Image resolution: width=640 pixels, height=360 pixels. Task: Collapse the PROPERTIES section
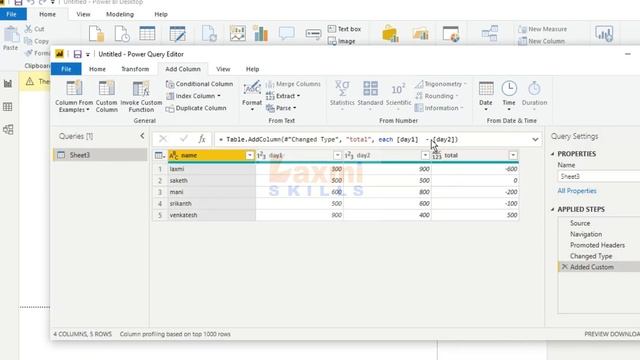(x=552, y=154)
